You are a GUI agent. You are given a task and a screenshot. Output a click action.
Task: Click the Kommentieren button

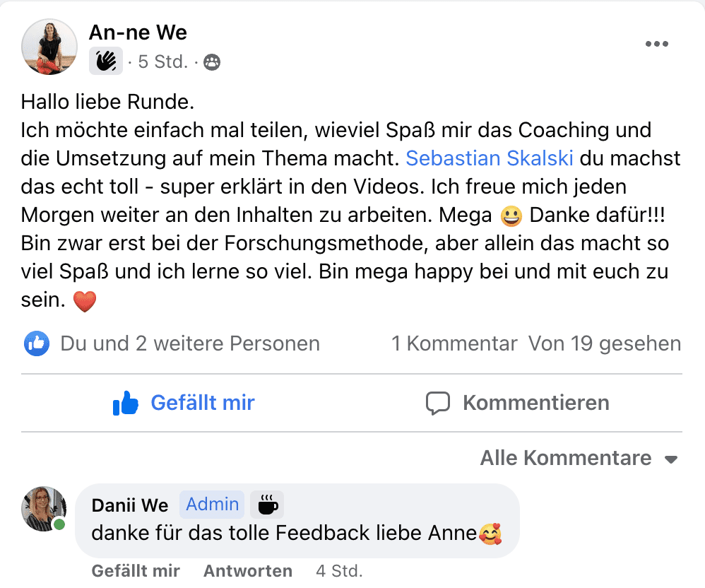tap(518, 403)
